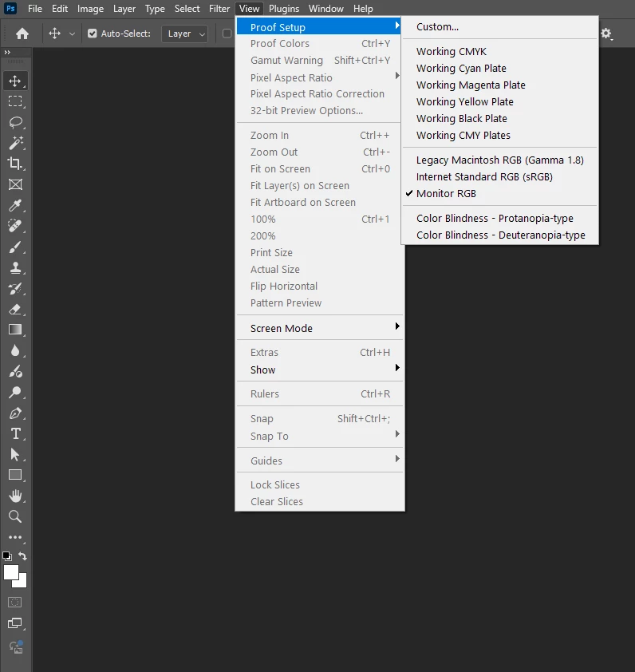Select the Move tool in toolbar
635x672 pixels.
coord(15,81)
